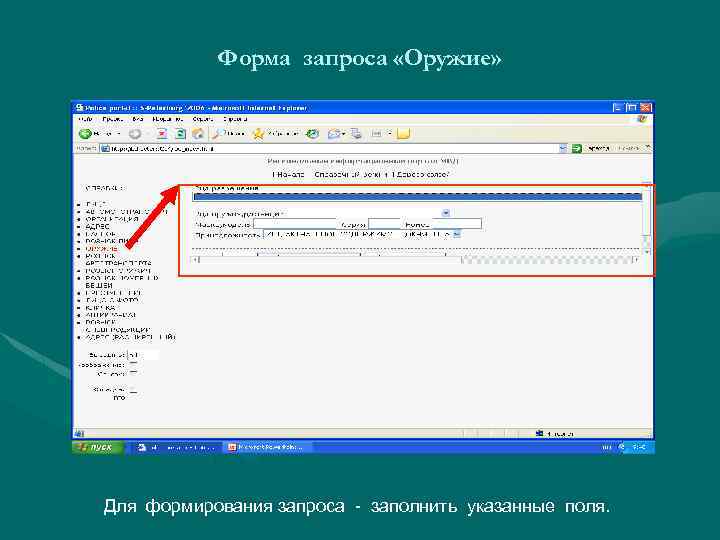Image resolution: width=720 pixels, height=540 pixels.
Task: Switch to the Microsoft PowerPoint taskbar item
Action: tap(267, 447)
